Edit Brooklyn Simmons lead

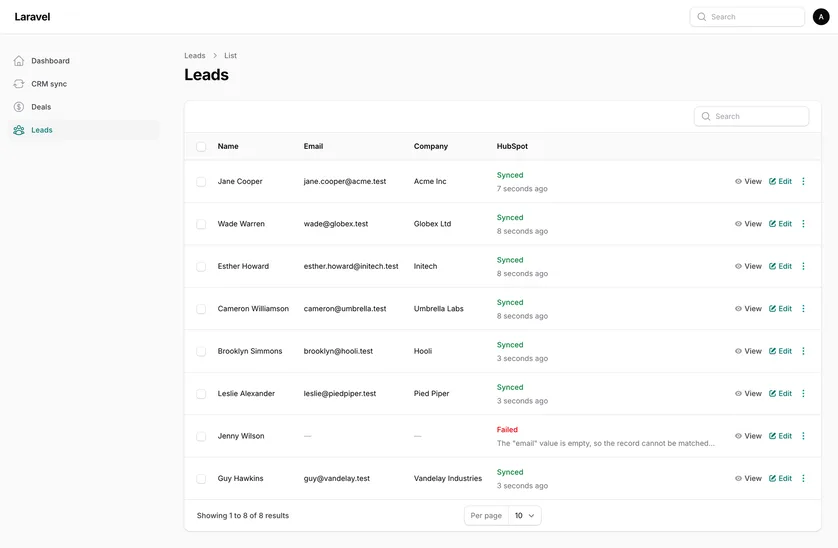click(x=780, y=351)
